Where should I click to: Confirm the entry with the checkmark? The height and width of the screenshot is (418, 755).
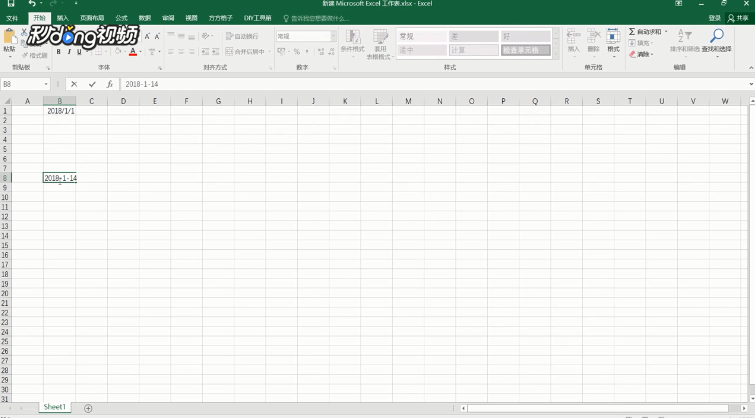point(92,84)
